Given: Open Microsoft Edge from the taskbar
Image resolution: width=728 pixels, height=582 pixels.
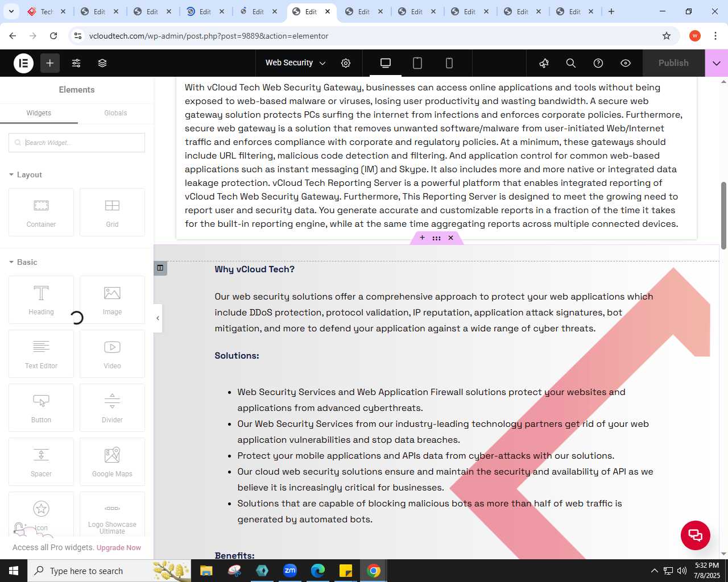Looking at the screenshot, I should (318, 571).
